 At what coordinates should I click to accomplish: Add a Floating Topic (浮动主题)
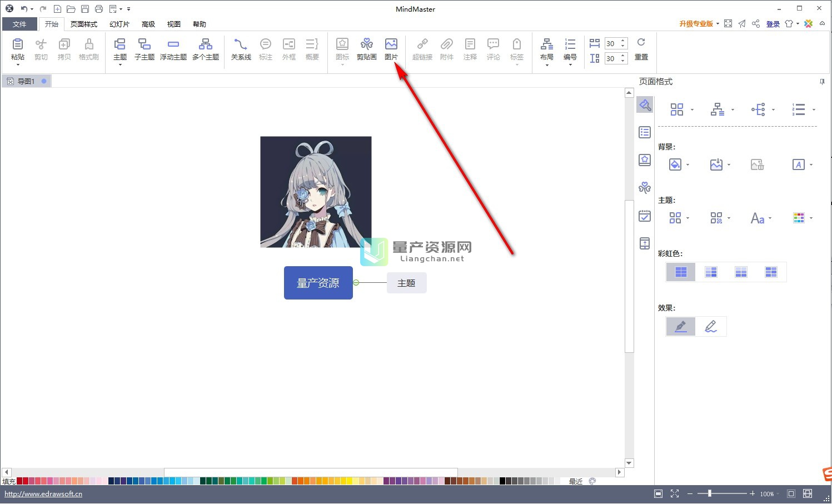click(173, 49)
